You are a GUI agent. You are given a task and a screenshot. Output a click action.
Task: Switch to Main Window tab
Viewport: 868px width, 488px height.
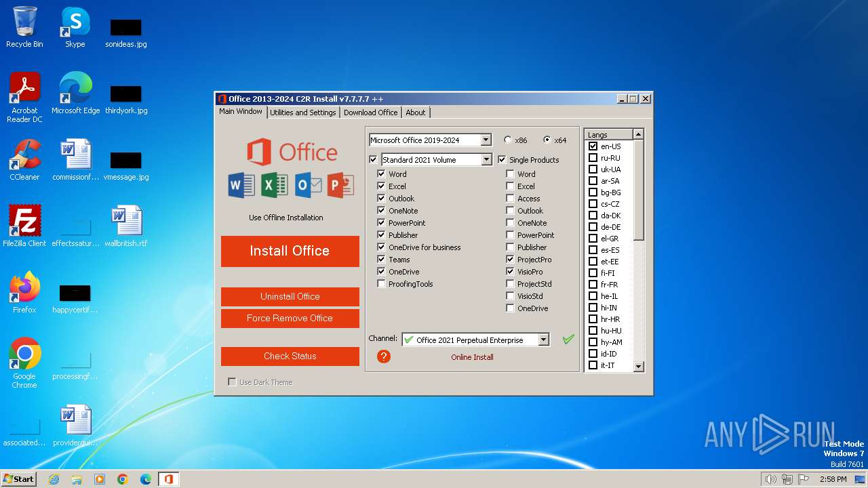[x=241, y=112]
